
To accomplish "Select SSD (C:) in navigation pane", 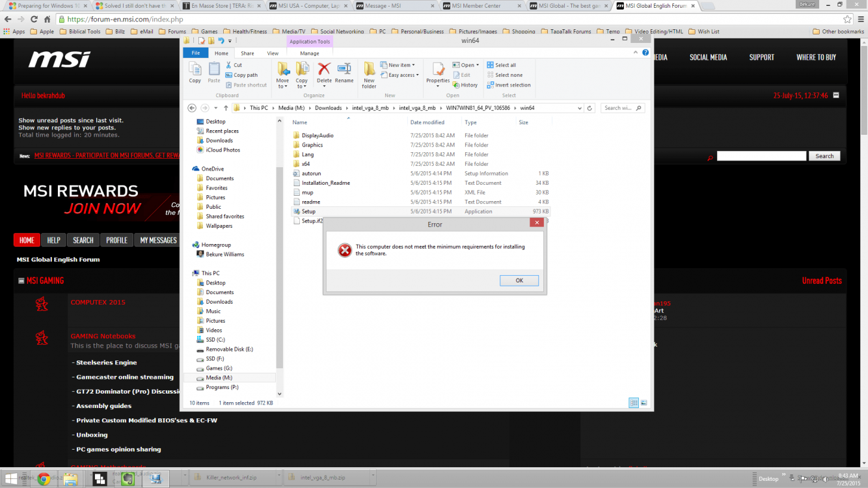I will tap(215, 340).
